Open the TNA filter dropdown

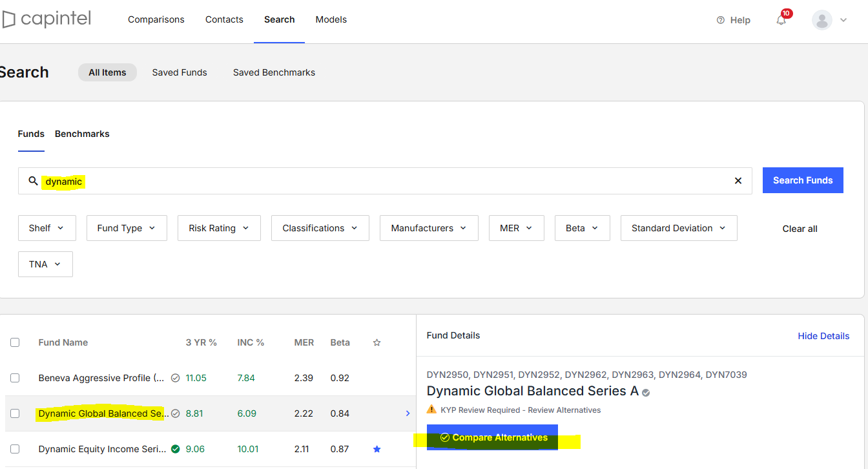point(45,264)
